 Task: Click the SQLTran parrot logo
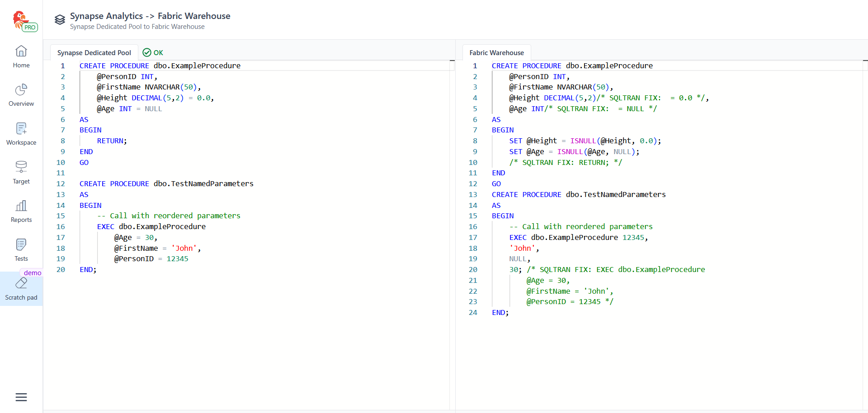tap(20, 19)
